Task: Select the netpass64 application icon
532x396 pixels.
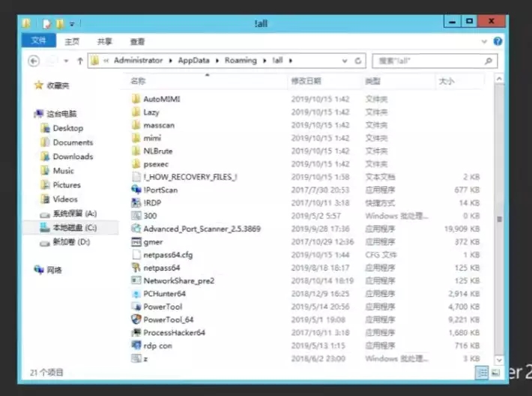Action: click(136, 267)
